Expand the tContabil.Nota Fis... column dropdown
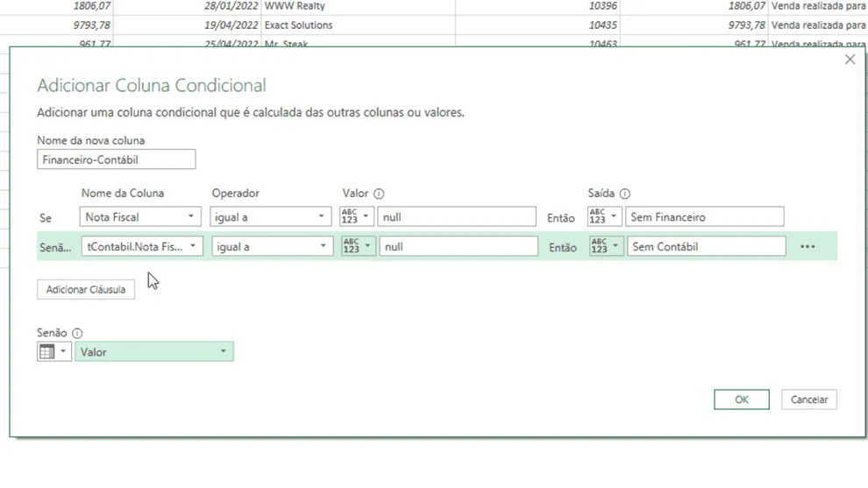868x488 pixels. [x=142, y=246]
